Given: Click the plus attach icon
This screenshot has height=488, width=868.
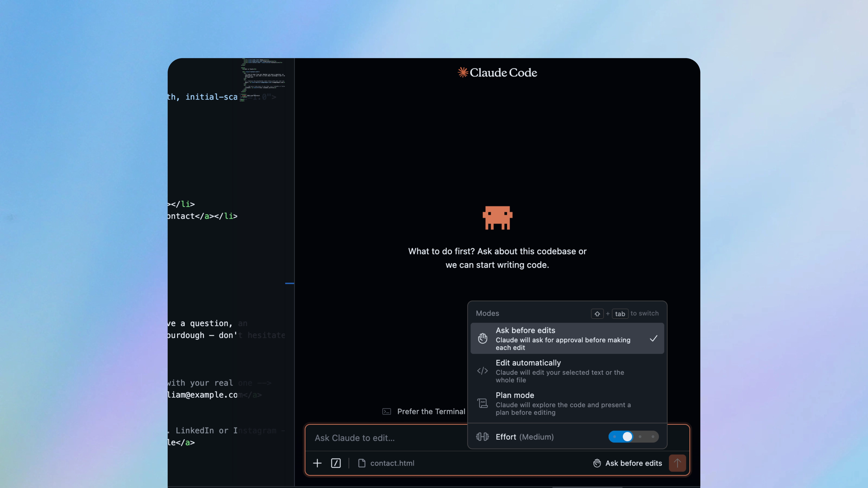Looking at the screenshot, I should click(317, 463).
